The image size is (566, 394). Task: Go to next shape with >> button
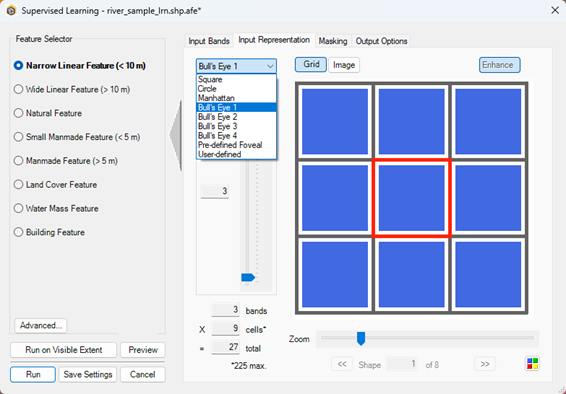[485, 364]
